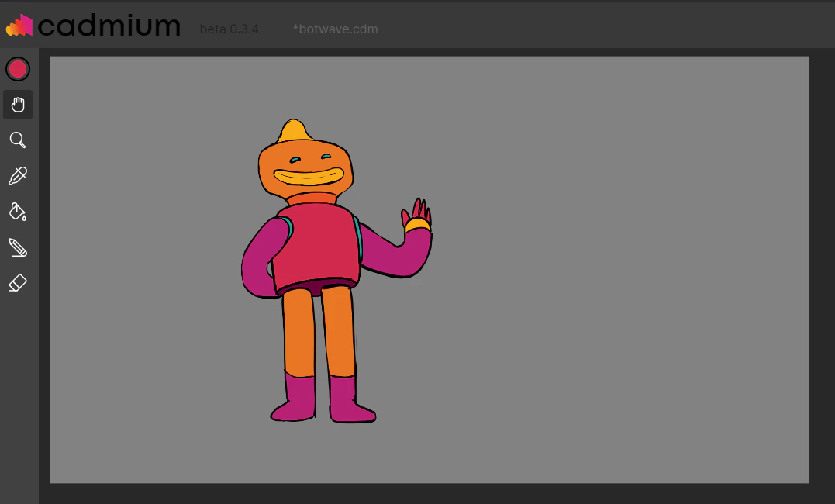Image resolution: width=835 pixels, height=504 pixels.
Task: Select the Eraser tool
Action: click(18, 283)
